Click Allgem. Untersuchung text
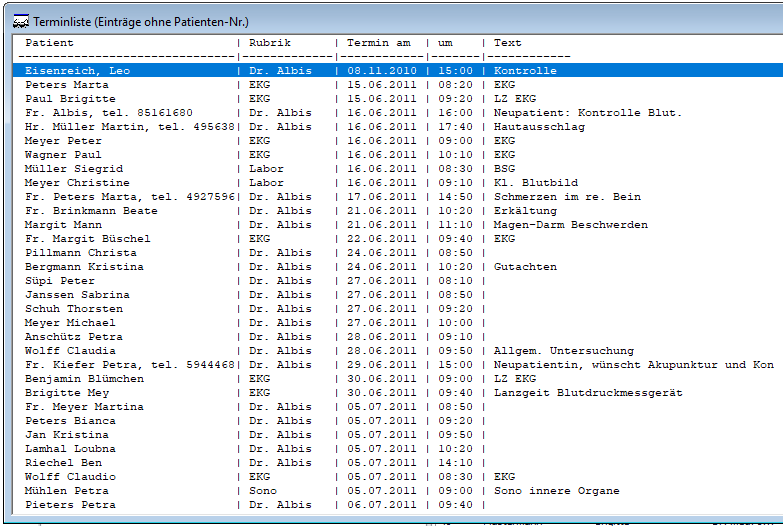The height and width of the screenshot is (526, 783). point(564,351)
